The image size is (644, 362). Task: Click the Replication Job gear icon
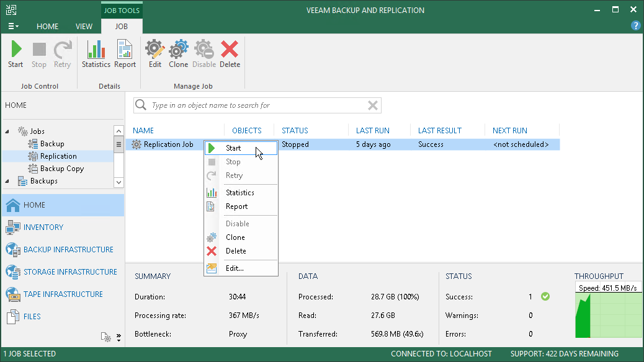pos(136,144)
